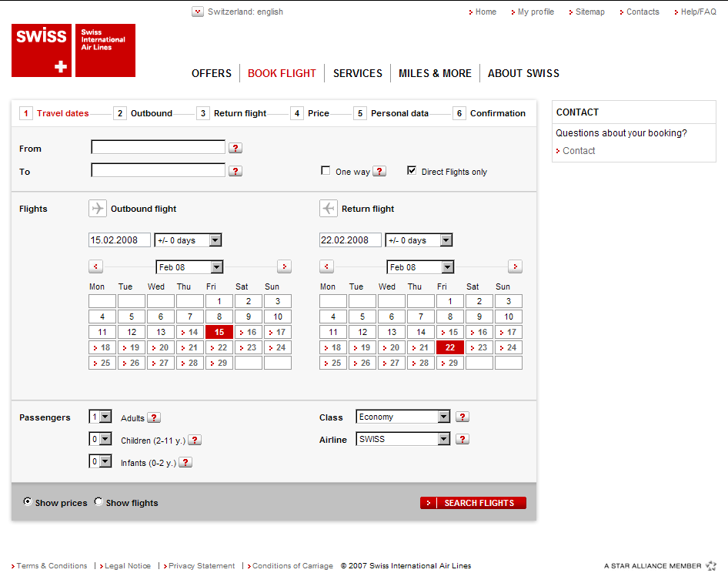Go to next month in return calendar

pos(515,266)
